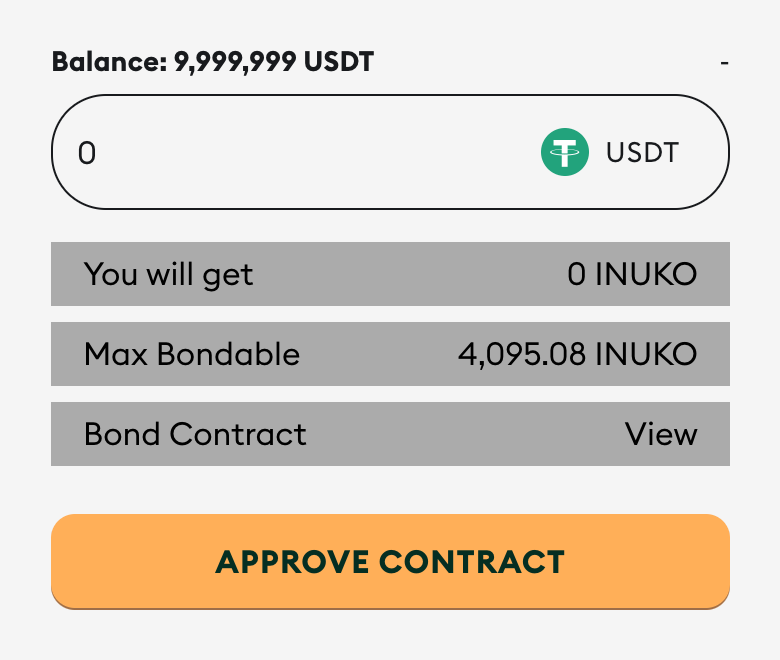Click the zero digit in the amount field
Viewport: 780px width, 660px height.
[x=87, y=153]
